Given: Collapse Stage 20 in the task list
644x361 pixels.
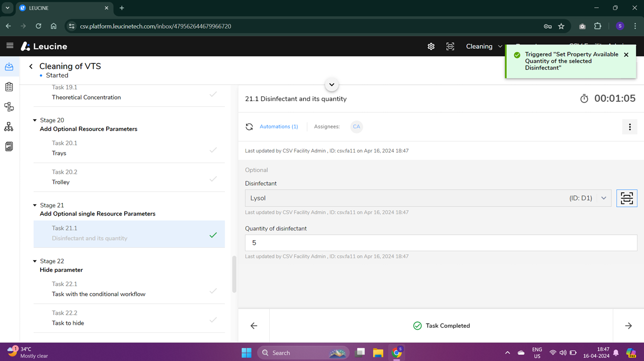Looking at the screenshot, I should 35,120.
